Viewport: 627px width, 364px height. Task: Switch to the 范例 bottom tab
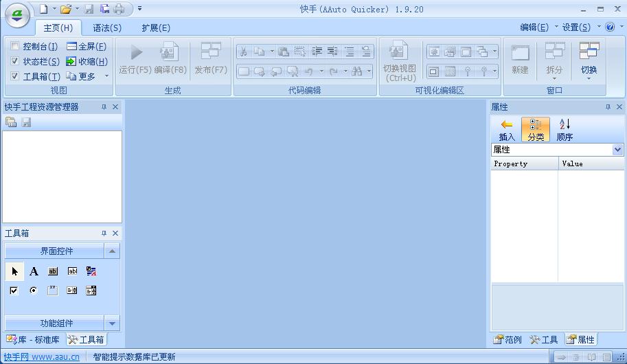[x=507, y=339]
